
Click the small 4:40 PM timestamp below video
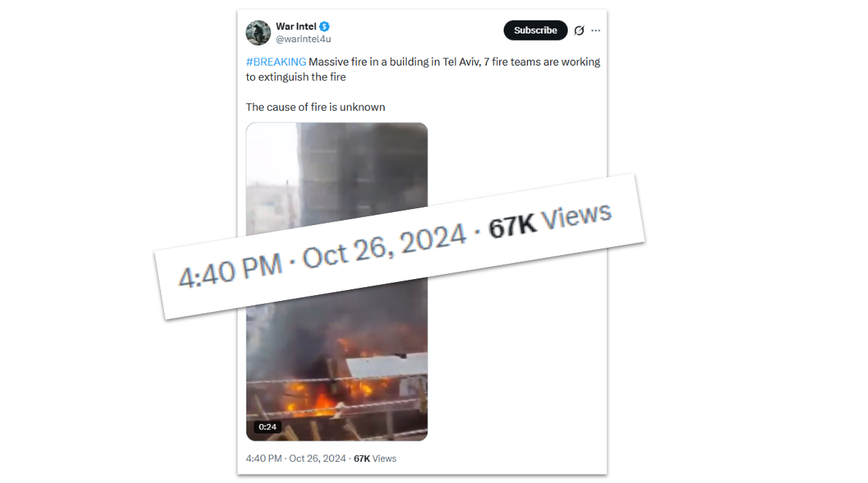(x=264, y=459)
